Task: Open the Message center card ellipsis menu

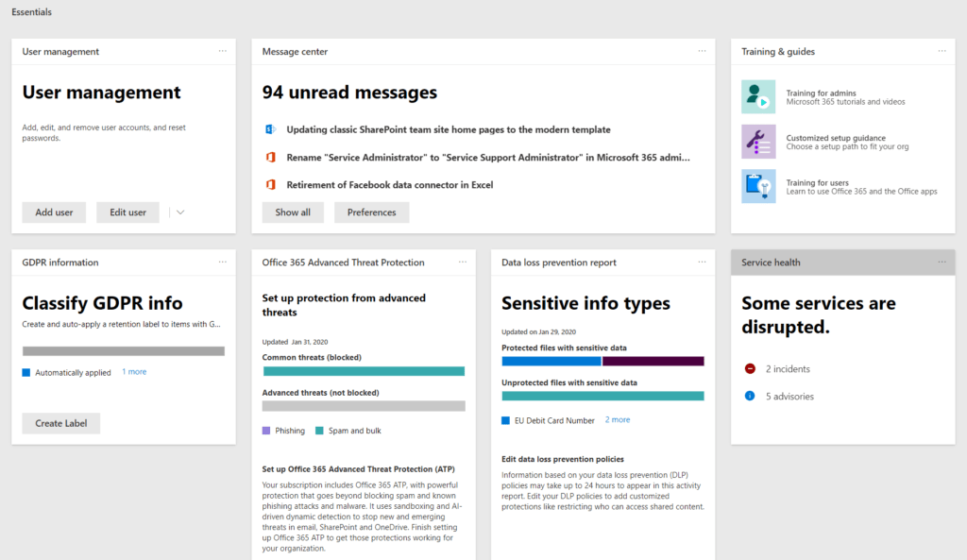Action: click(x=702, y=51)
